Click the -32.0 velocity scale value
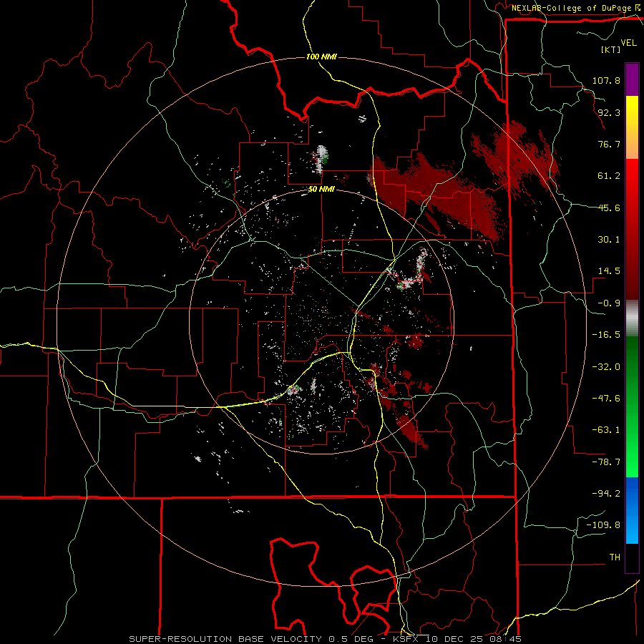 [x=606, y=367]
